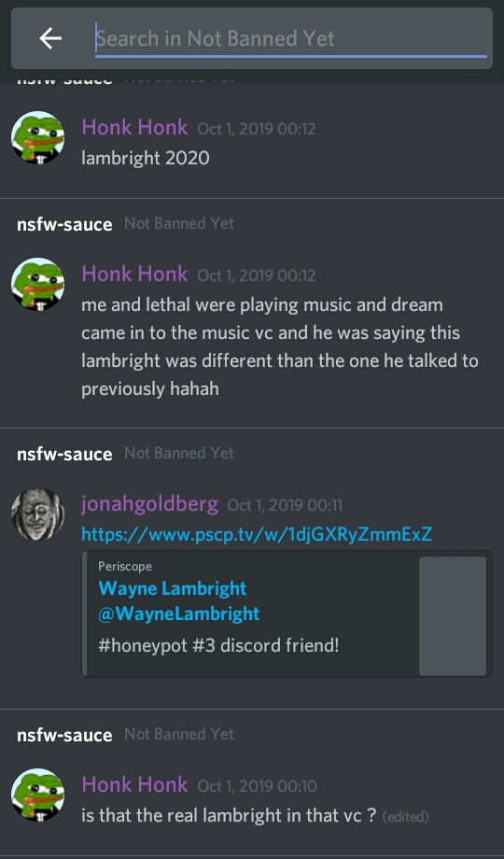
Task: Click the Periscope provider label in embed
Action: (x=125, y=567)
